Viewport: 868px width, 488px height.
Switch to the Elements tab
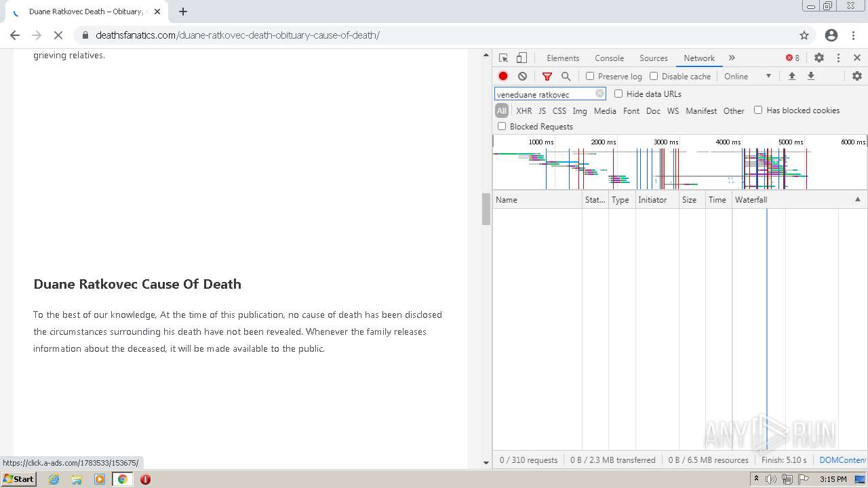(563, 58)
